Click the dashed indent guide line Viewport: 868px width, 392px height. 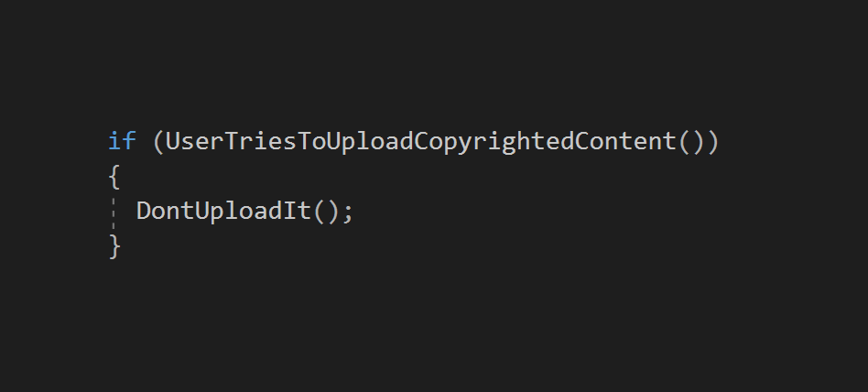click(114, 212)
